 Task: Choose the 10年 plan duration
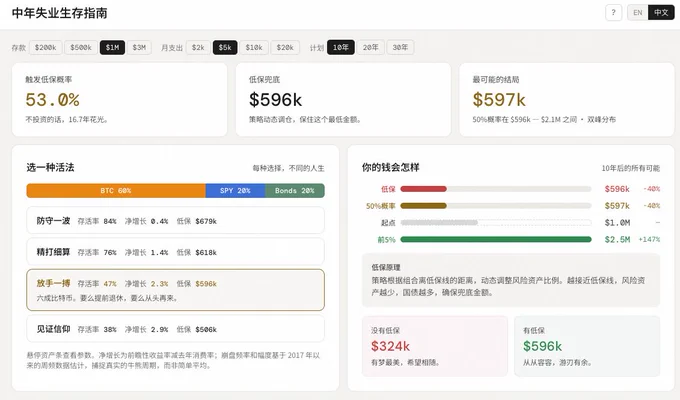(340, 47)
